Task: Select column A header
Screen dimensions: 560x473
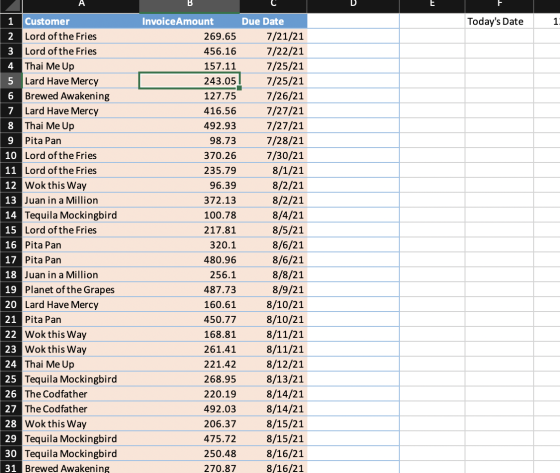Action: click(x=81, y=5)
